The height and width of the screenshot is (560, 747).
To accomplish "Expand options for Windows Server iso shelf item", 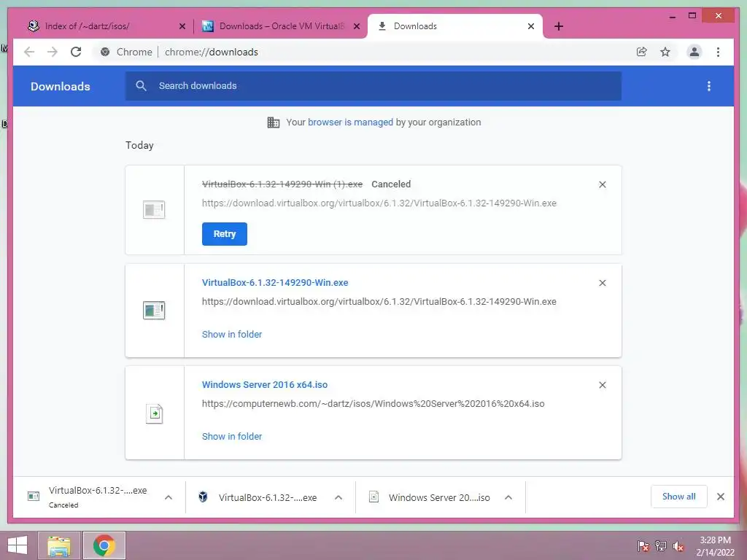I will (x=508, y=497).
